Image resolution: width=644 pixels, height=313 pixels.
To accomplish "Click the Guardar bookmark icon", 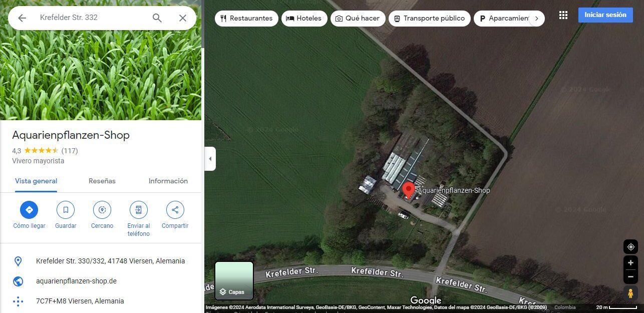I will (x=66, y=210).
